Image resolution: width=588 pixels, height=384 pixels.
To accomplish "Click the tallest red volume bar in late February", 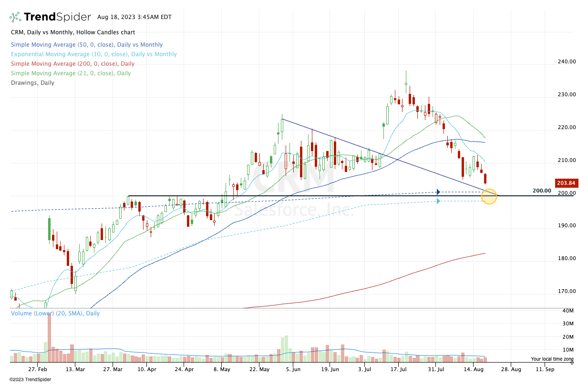I will [49, 338].
